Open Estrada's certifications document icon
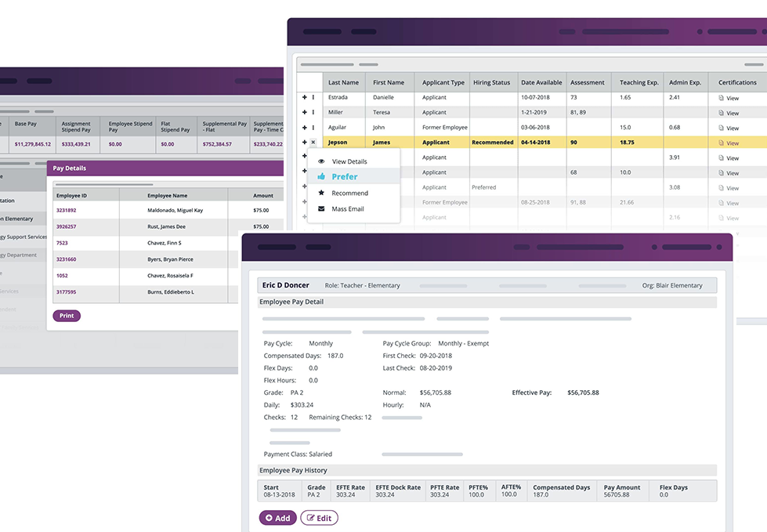Screen dimensions: 767x532 pyautogui.click(x=722, y=98)
